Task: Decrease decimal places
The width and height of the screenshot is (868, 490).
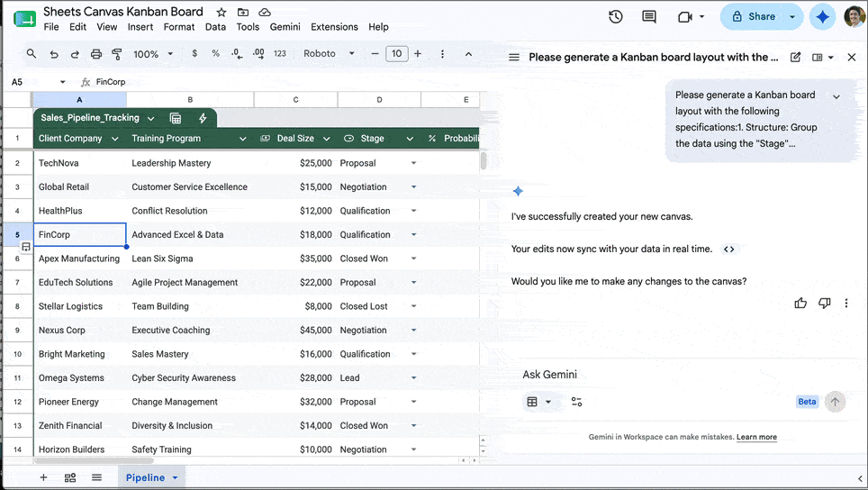Action: (x=237, y=54)
